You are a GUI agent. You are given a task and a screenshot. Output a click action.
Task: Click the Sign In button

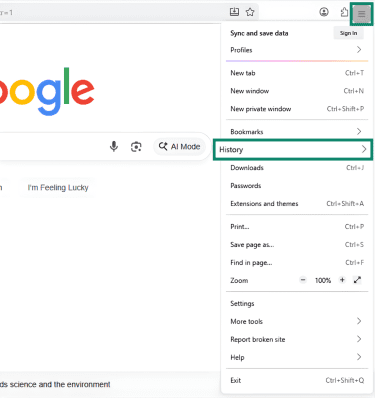pyautogui.click(x=348, y=33)
